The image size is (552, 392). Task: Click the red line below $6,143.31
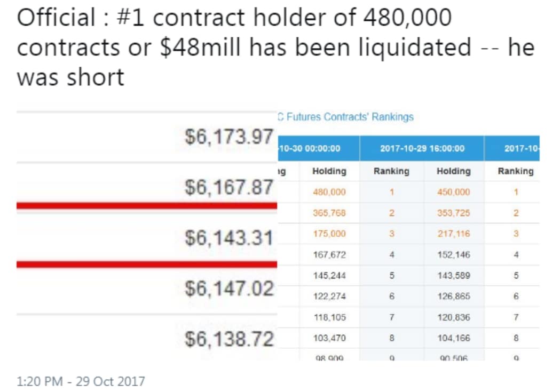click(147, 264)
